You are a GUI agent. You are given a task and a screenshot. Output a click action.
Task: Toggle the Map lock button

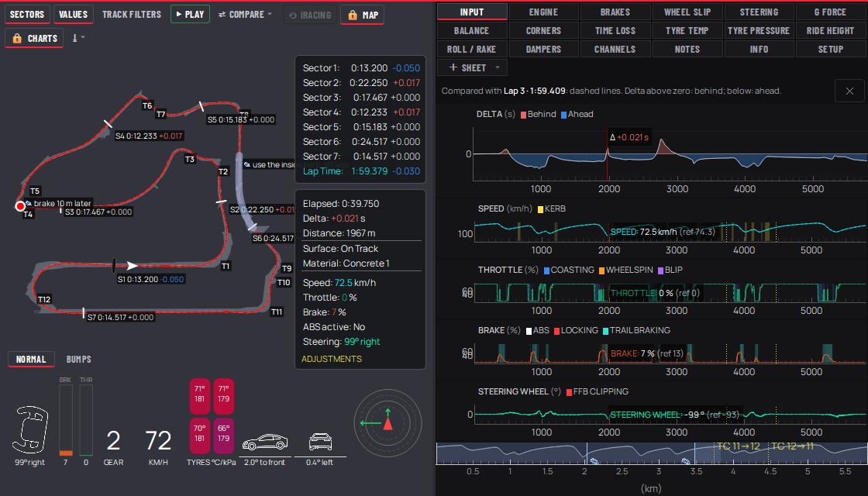tap(362, 15)
